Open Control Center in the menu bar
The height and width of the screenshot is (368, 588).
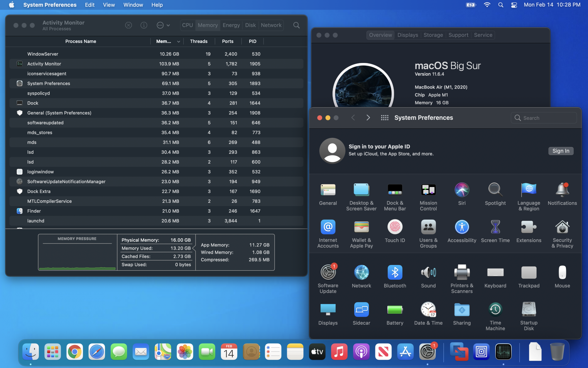tap(514, 5)
